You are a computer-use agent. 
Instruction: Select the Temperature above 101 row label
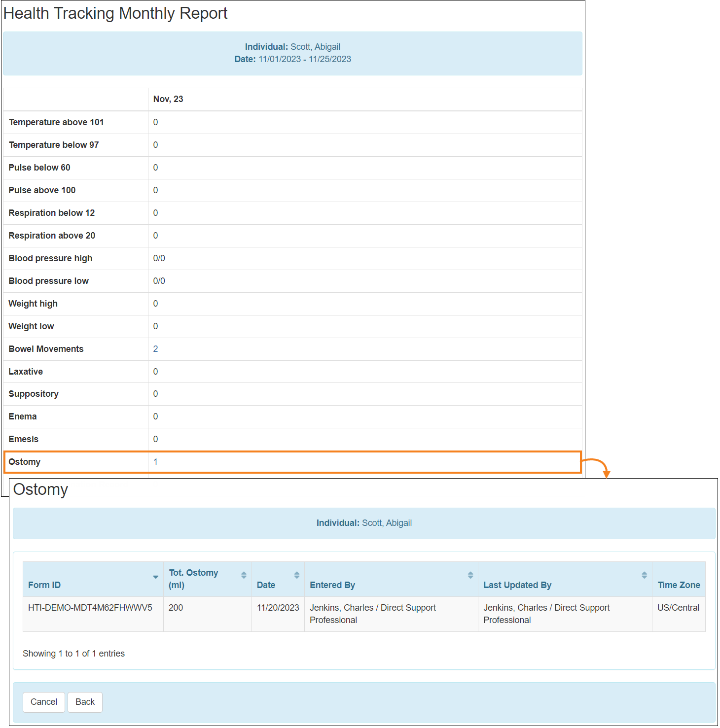point(56,122)
